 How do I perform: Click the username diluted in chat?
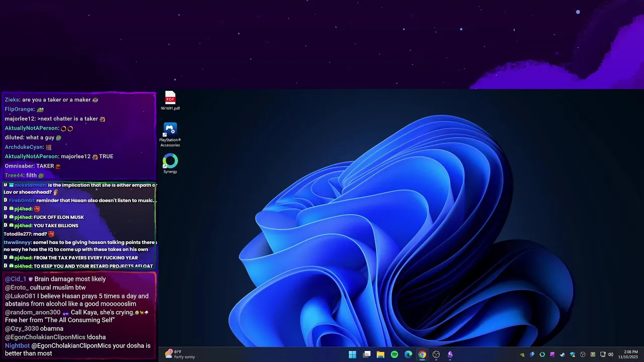[14, 137]
